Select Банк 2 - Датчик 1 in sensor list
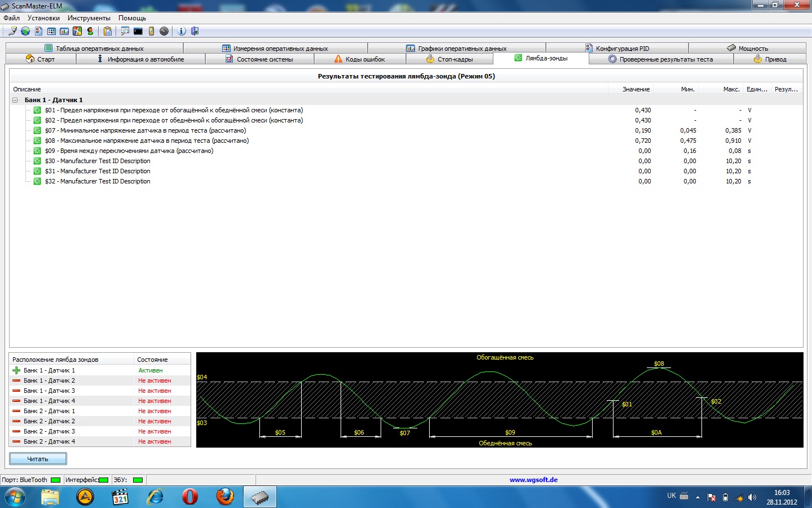Image resolution: width=812 pixels, height=508 pixels. point(100,411)
